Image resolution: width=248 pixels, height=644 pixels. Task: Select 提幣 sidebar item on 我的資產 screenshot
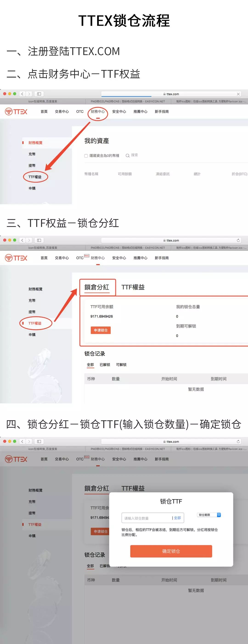pyautogui.click(x=32, y=165)
